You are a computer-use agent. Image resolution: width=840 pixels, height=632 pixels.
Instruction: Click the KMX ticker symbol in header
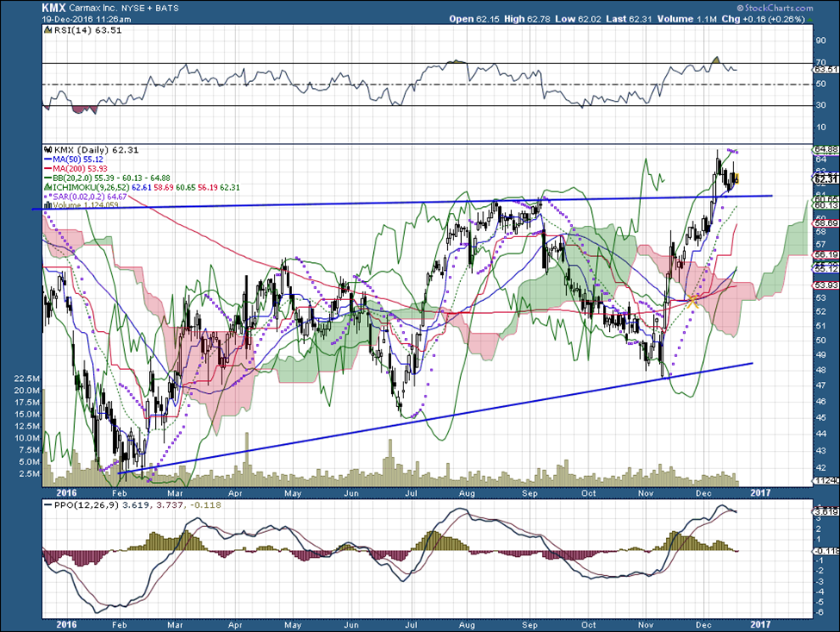tap(54, 8)
